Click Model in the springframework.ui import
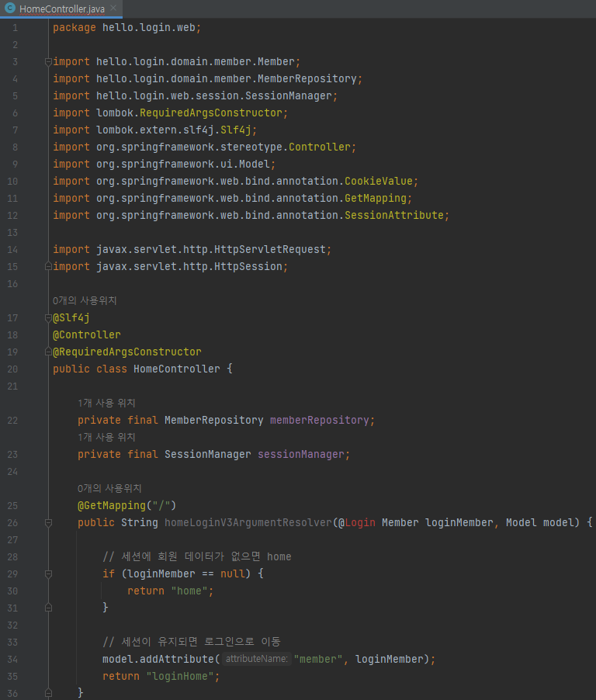This screenshot has width=596, height=700. [x=255, y=164]
